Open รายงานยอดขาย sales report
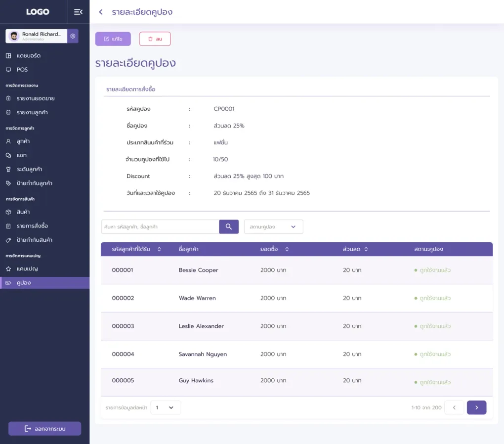The width and height of the screenshot is (504, 444). (x=44, y=98)
